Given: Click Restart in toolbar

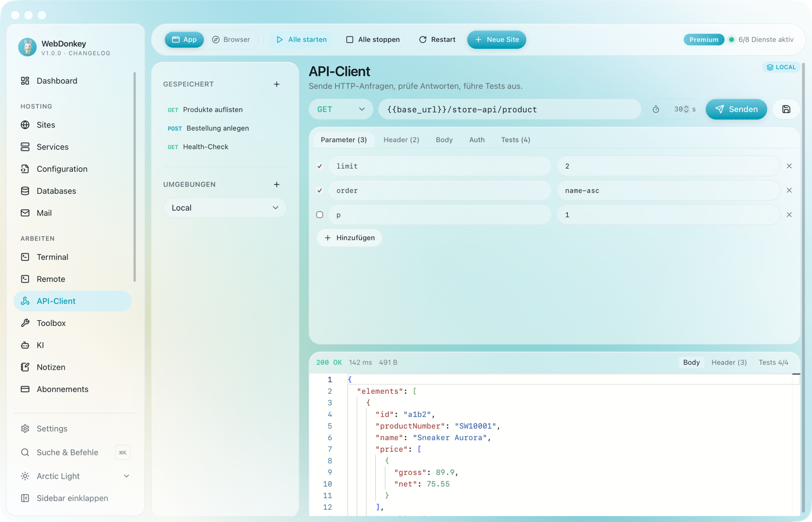Looking at the screenshot, I should click(437, 39).
